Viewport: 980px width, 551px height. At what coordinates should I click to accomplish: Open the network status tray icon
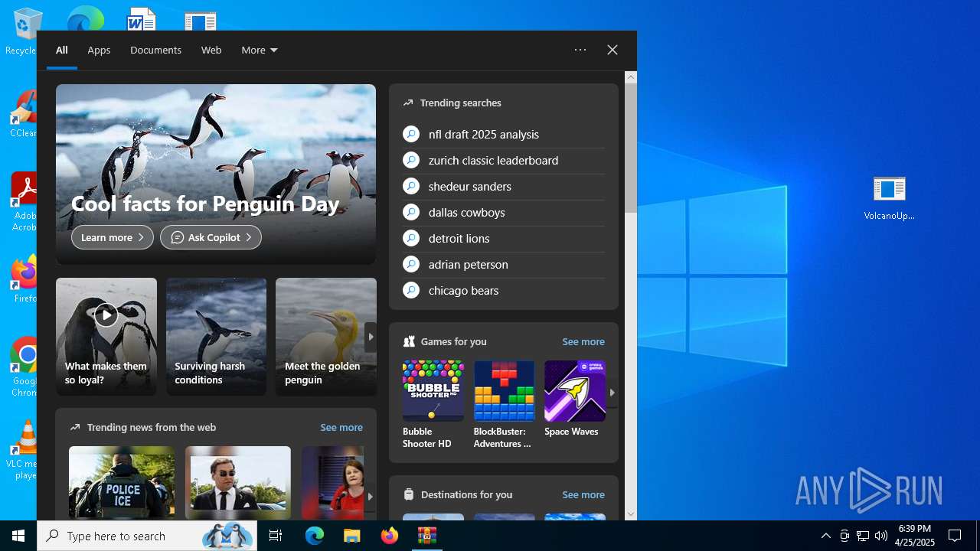[863, 536]
